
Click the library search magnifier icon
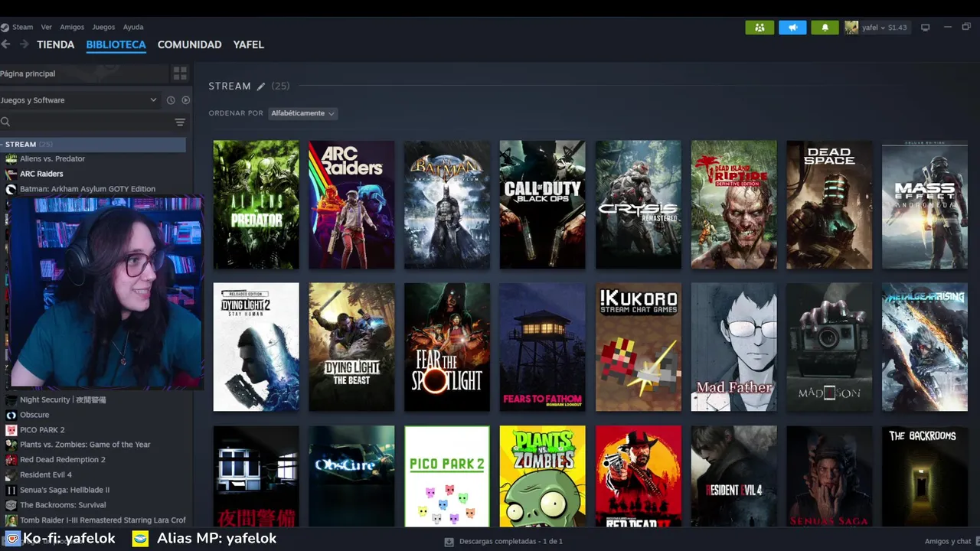click(x=5, y=122)
